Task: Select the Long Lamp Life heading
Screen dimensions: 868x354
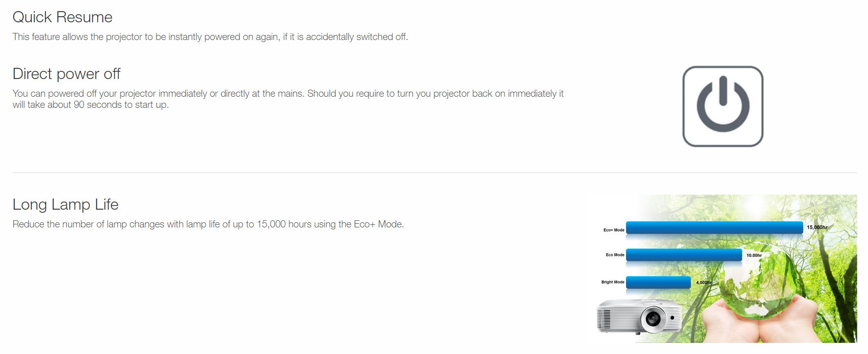Action: 65,205
